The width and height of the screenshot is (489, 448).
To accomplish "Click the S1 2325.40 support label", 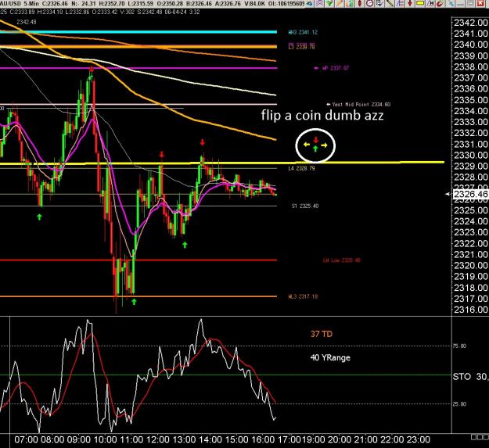I will point(305,206).
